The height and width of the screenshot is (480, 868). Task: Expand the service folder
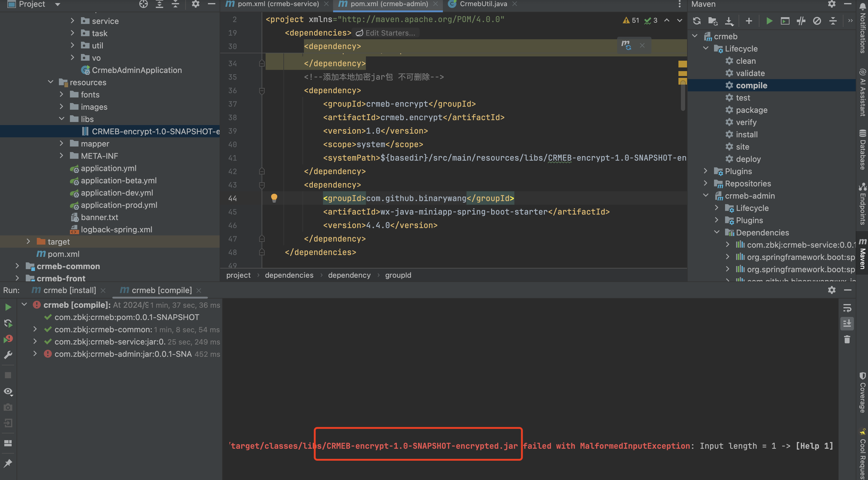(72, 21)
